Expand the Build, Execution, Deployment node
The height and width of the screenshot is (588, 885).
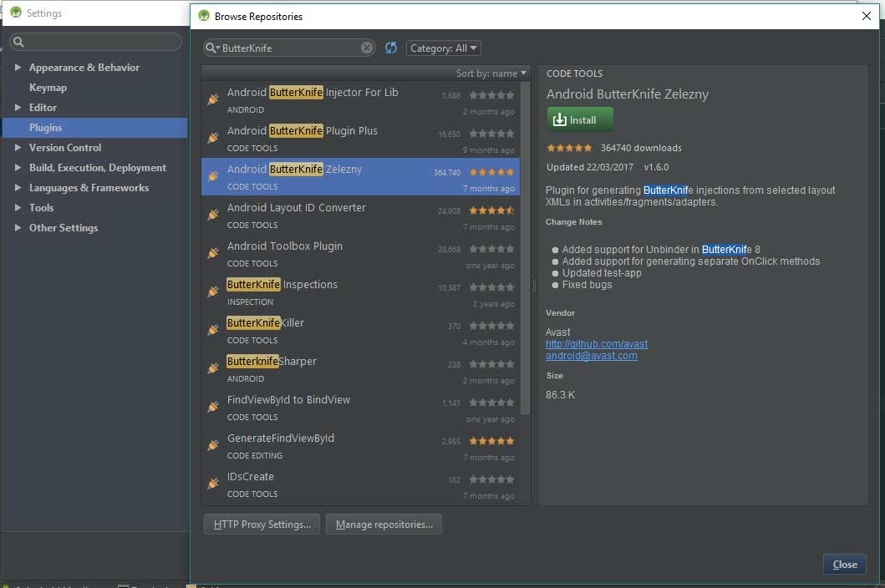pyautogui.click(x=18, y=168)
